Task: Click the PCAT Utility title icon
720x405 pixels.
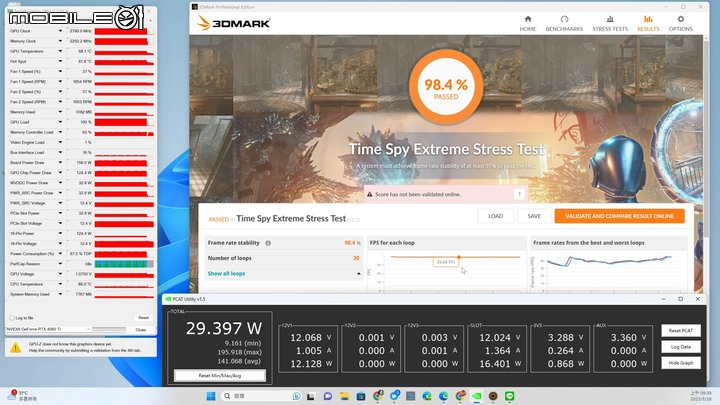Action: tap(168, 299)
